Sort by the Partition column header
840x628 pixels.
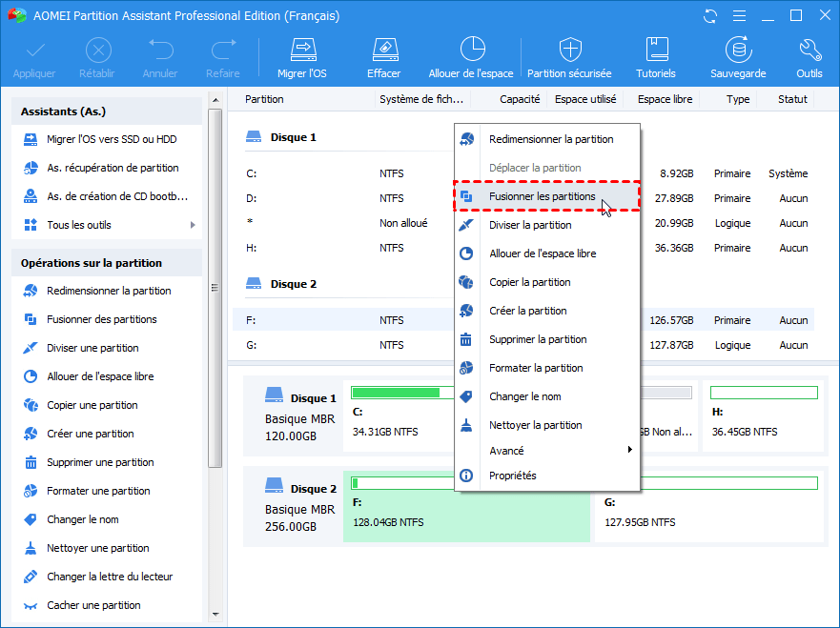264,99
